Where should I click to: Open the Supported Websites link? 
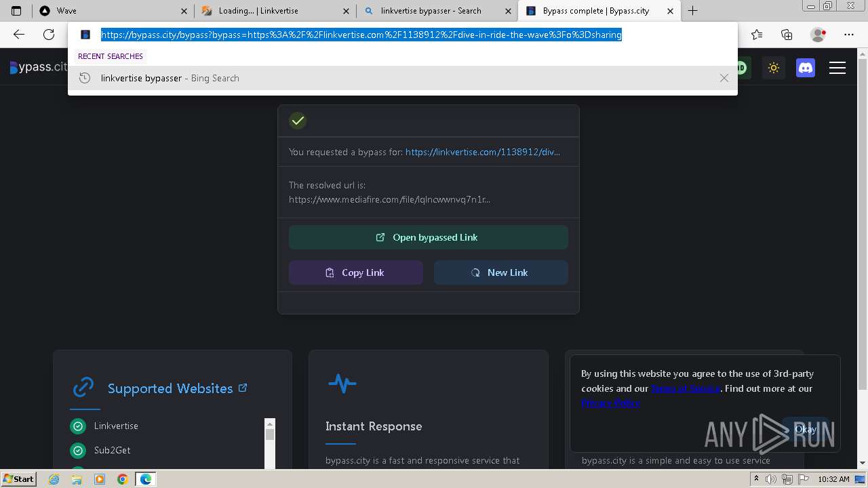point(178,388)
